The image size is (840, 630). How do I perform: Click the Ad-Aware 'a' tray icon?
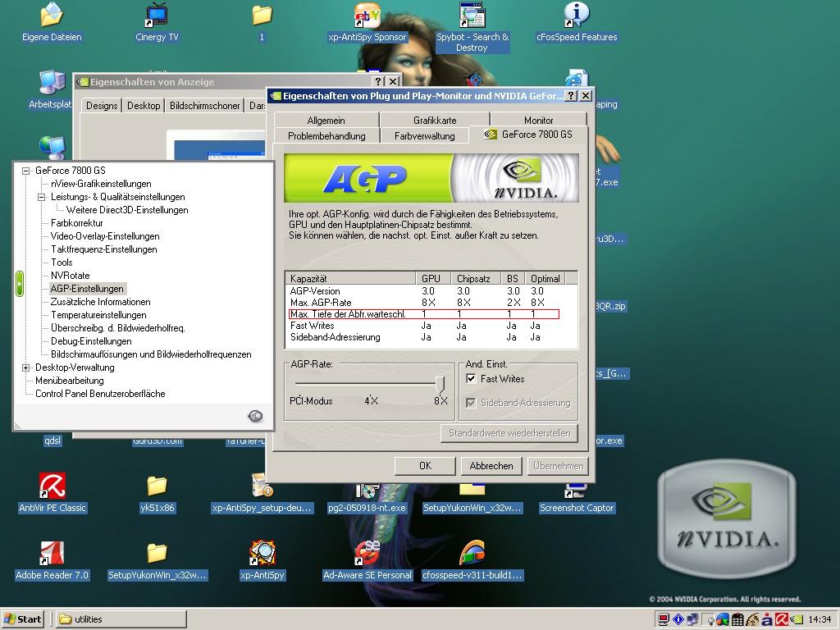pyautogui.click(x=767, y=620)
